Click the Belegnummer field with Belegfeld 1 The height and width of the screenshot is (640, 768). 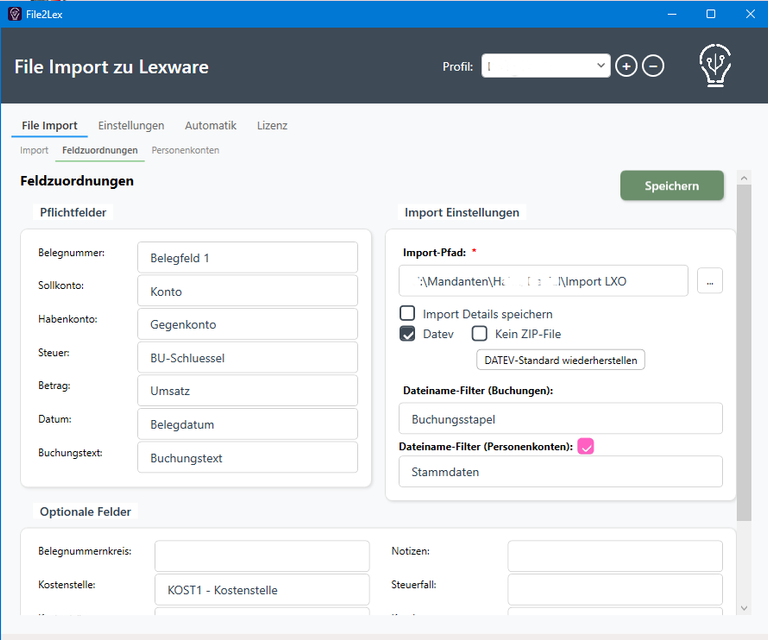(247, 258)
